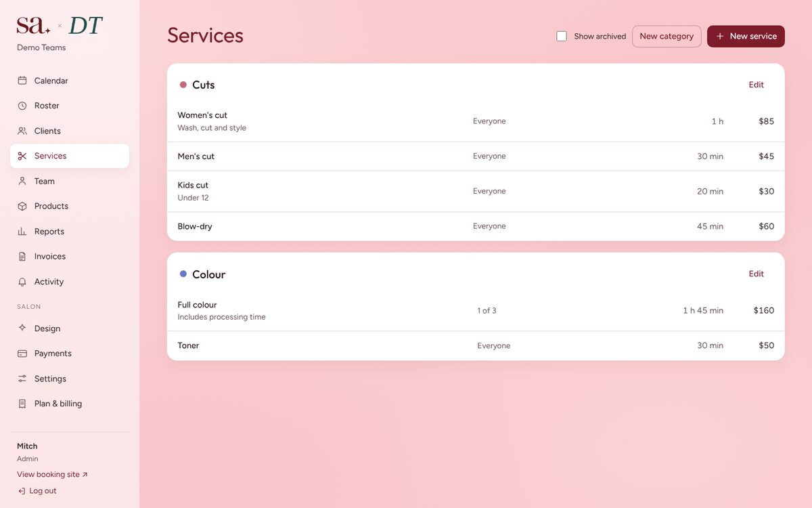The height and width of the screenshot is (508, 812).
Task: Click the Team person icon
Action: click(22, 181)
